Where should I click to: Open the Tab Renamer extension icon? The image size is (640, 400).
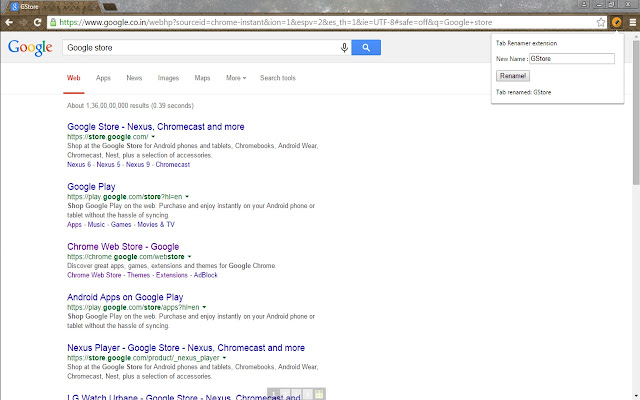(x=616, y=22)
